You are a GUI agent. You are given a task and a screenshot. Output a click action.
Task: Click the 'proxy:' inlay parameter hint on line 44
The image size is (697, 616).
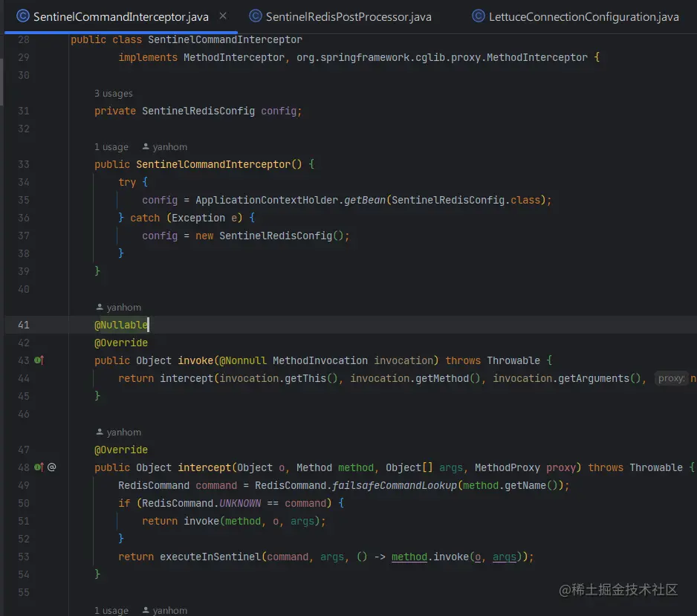tap(671, 378)
